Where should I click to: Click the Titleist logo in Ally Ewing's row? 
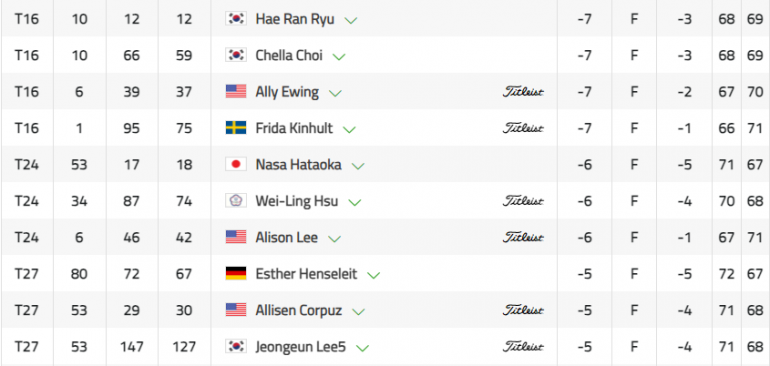(x=523, y=92)
